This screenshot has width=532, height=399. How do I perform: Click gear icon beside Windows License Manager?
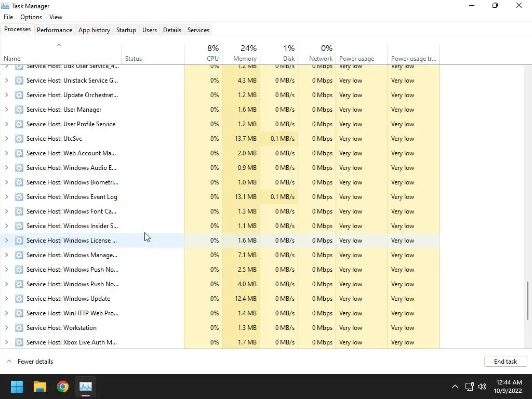tap(19, 241)
